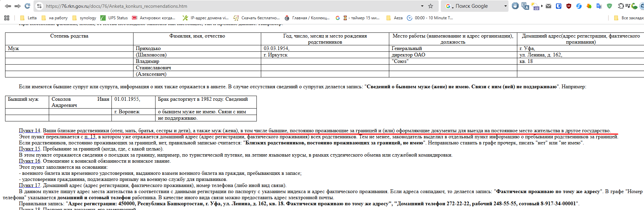The image size is (644, 210).
Task: Open the Bitwarden shield extension
Action: 559,6
